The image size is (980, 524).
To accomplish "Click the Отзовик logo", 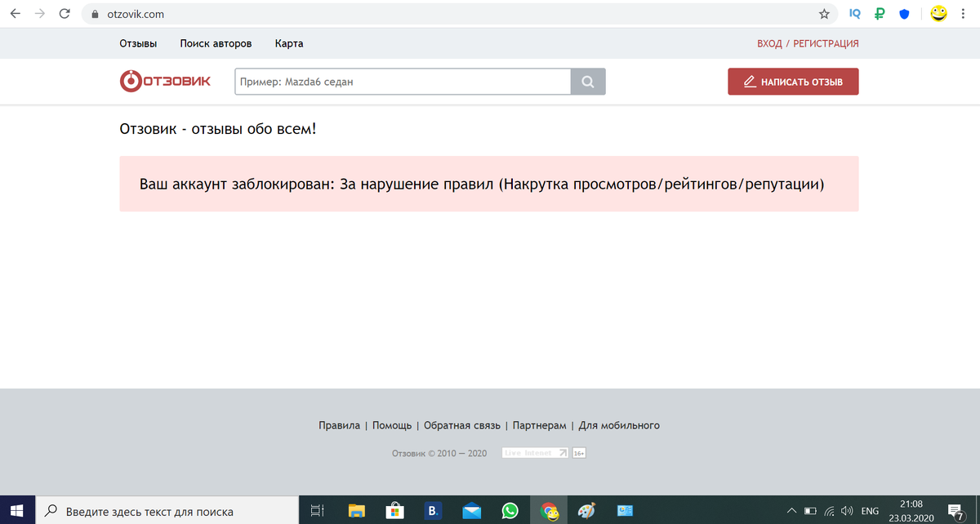I will [165, 82].
